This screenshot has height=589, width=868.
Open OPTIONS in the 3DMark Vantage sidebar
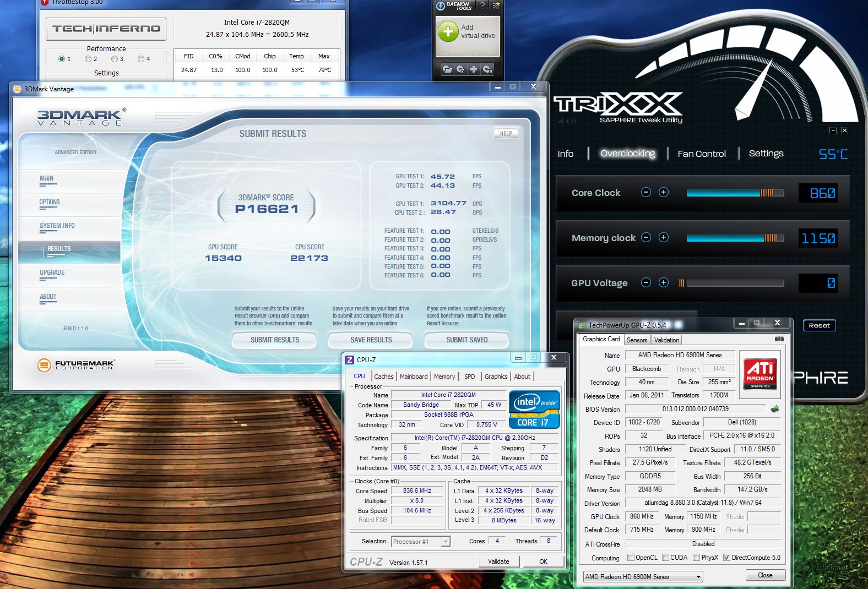click(x=69, y=203)
